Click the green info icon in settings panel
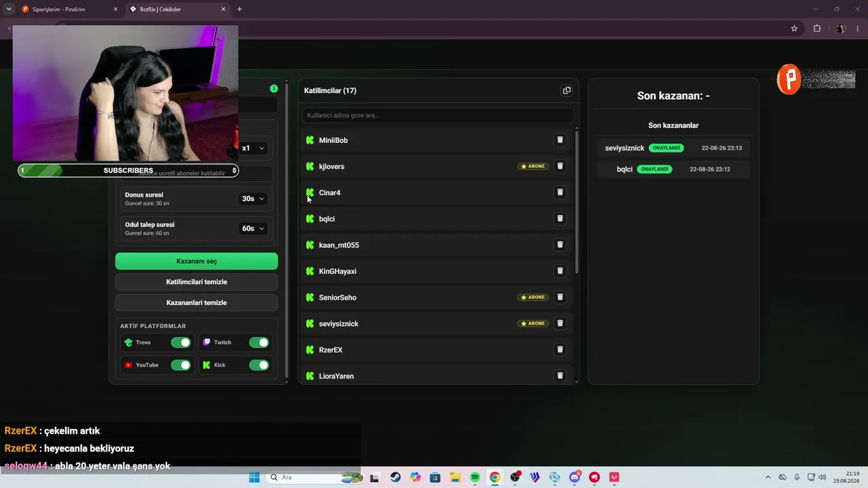The width and height of the screenshot is (868, 488). point(274,89)
